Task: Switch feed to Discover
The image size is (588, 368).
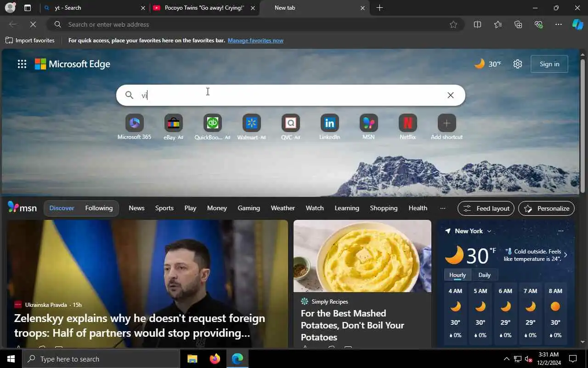Action: (62, 208)
